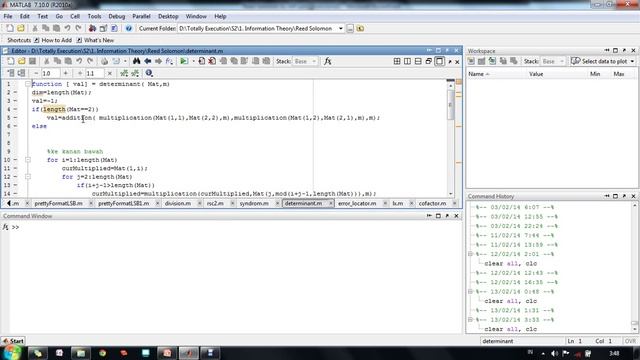Screen dimensions: 640x360
Task: Navigate back with the Editor left arrow
Action: (147, 61)
